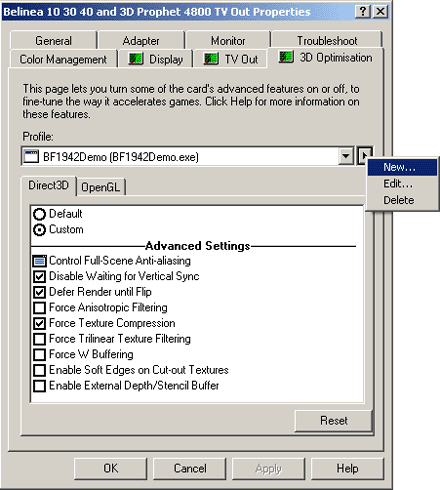Viewport: 440px width, 490px height.
Task: Click the BF1942Demo profile window icon
Action: pyautogui.click(x=32, y=156)
